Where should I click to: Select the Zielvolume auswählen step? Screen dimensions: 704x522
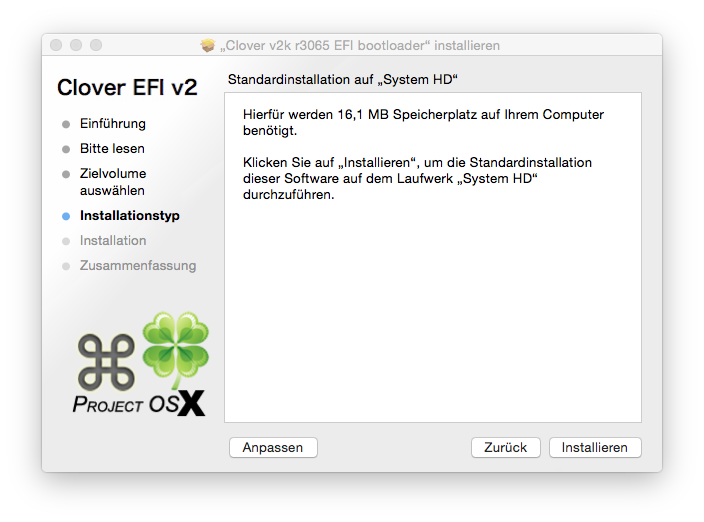(113, 182)
